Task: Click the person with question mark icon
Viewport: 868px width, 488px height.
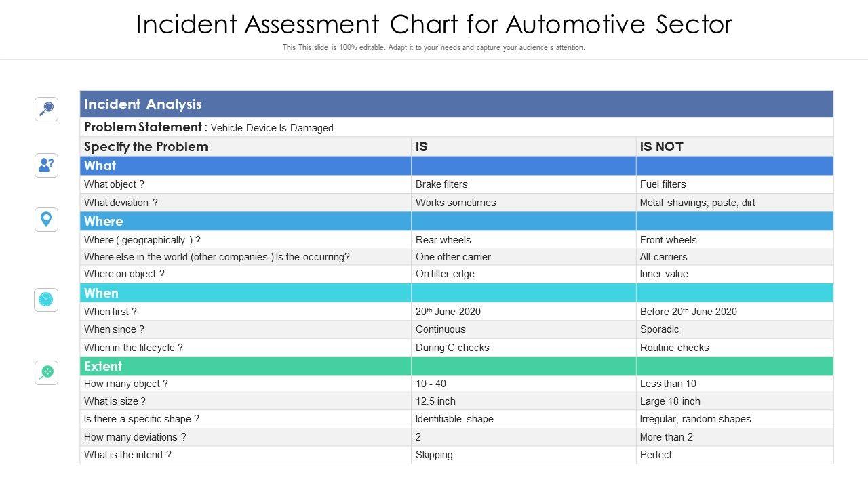Action: pyautogui.click(x=47, y=165)
